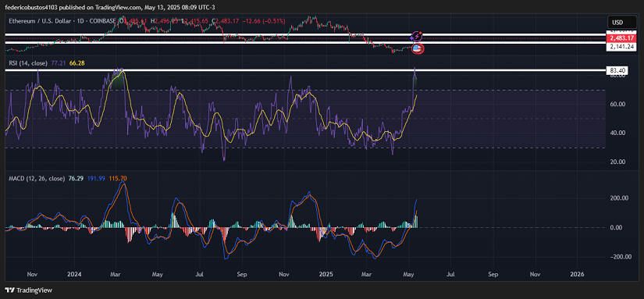
Task: Click the MACD (12, 26, close) indicator title
Action: click(37, 178)
